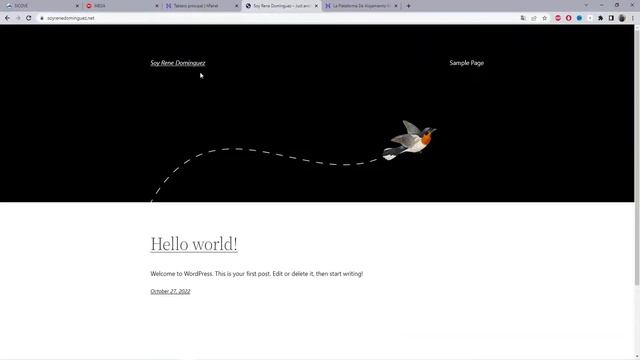Viewport: 640px width, 360px height.
Task: Click the Welcome to WordPress excerpt text
Action: click(256, 274)
